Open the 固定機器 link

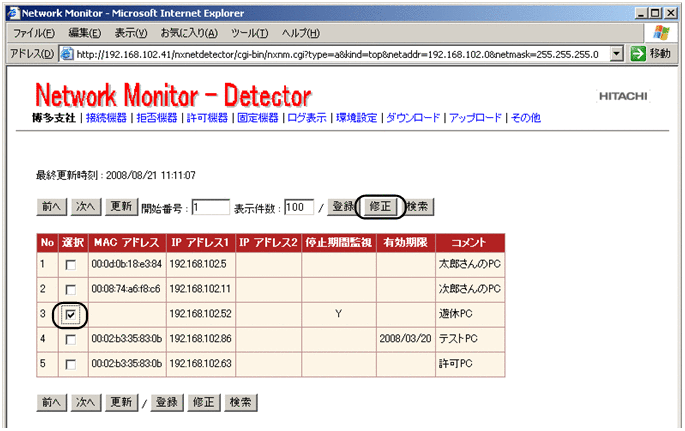tap(258, 118)
